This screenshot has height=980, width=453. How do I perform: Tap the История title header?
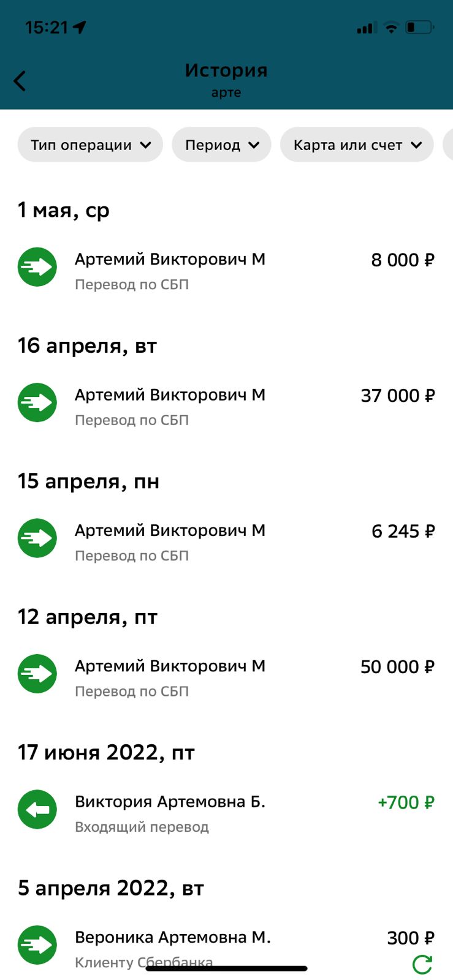pos(226,70)
